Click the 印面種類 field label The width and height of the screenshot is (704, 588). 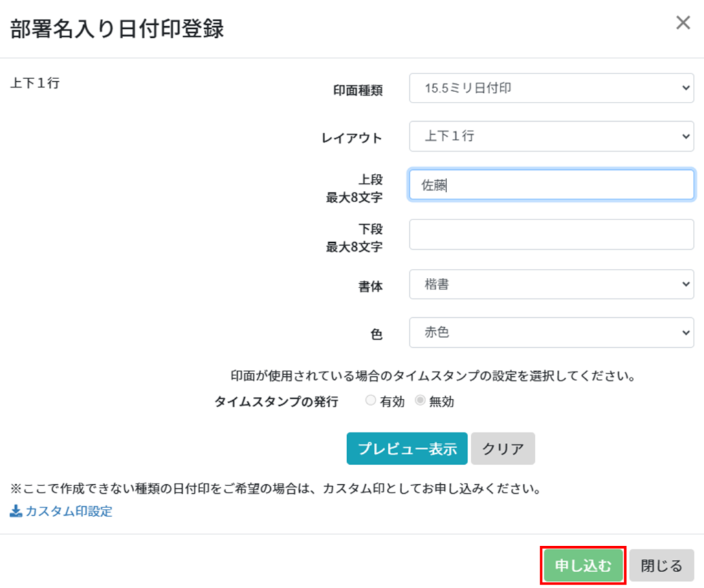click(357, 90)
